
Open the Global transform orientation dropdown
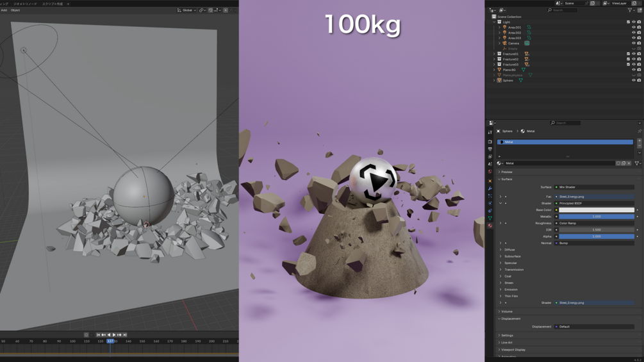[187, 10]
